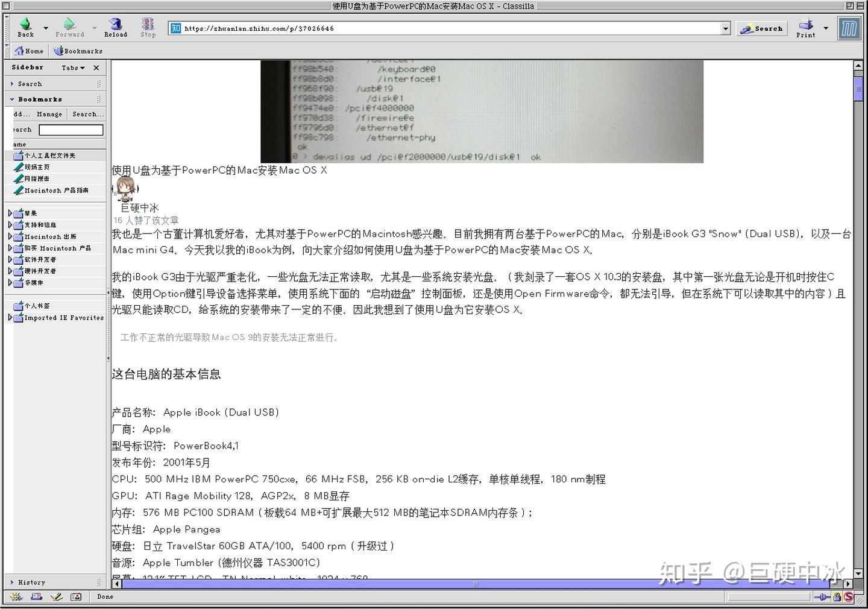Open the Navigator component icon in status bar

tap(16, 597)
